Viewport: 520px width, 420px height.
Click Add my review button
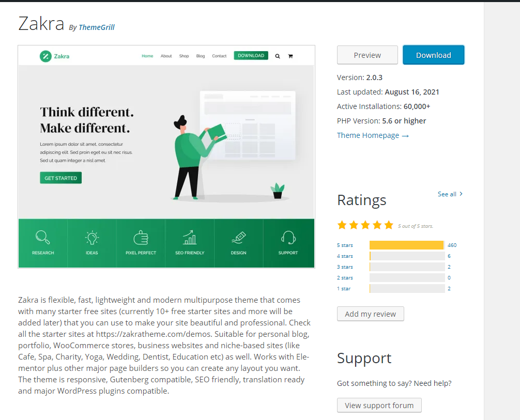371,314
